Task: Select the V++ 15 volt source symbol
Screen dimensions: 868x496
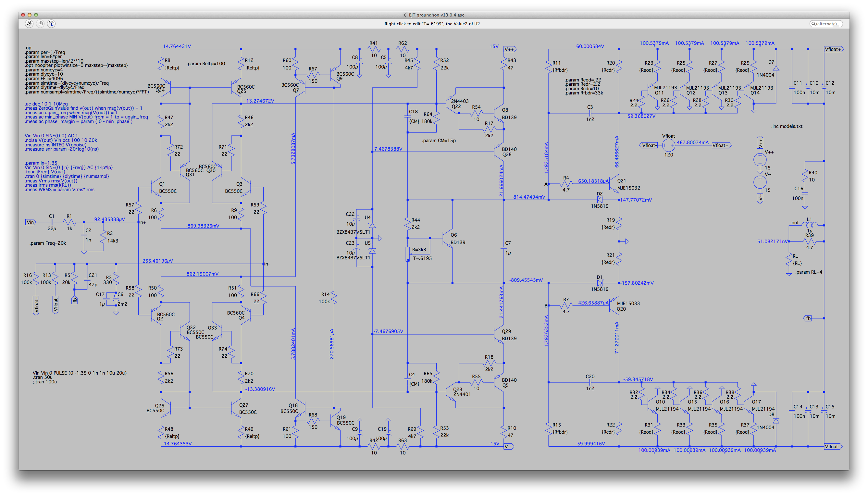Action: 760,160
